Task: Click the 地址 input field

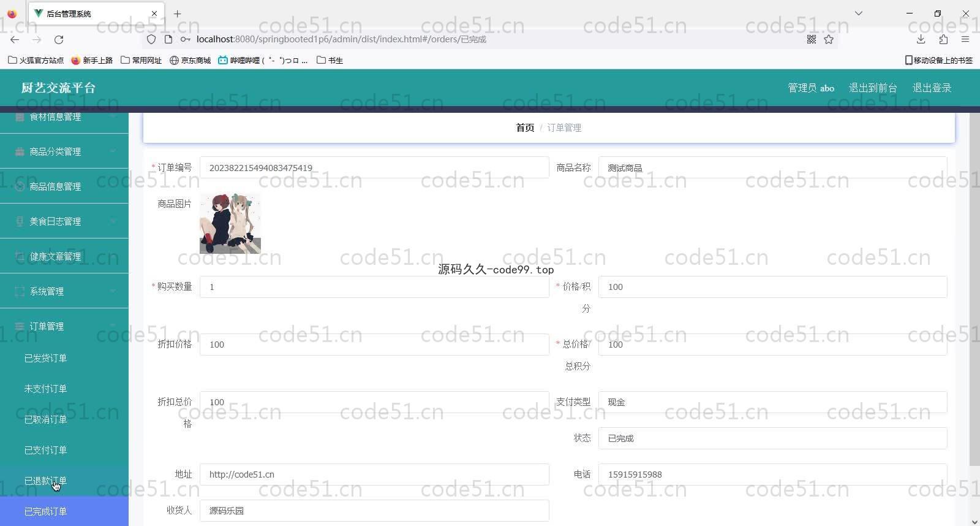Action: [374, 475]
